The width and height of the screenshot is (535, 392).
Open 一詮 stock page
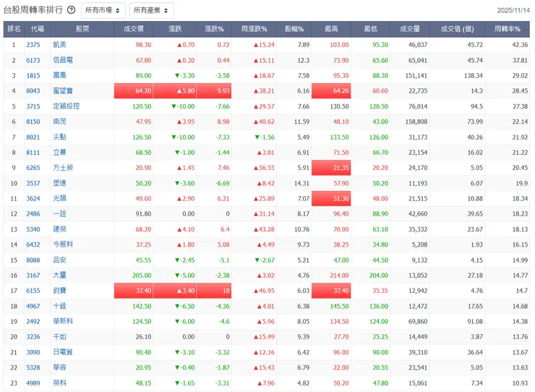tap(60, 214)
